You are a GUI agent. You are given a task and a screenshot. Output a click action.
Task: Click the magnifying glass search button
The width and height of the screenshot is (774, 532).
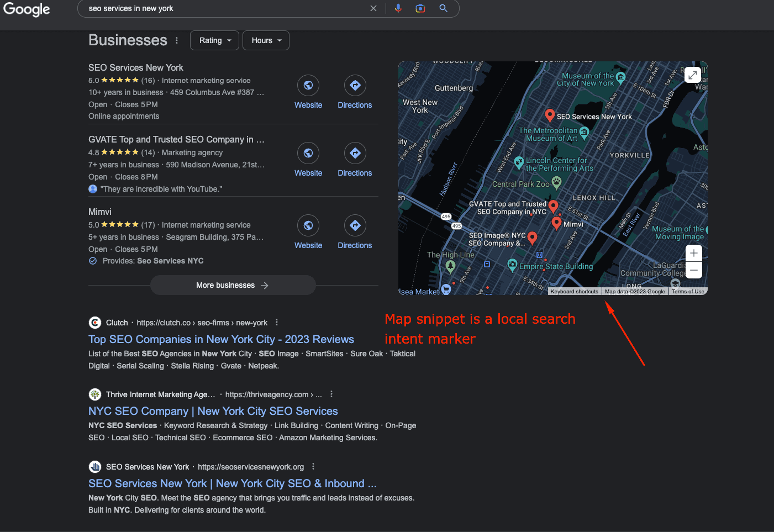[x=443, y=8]
